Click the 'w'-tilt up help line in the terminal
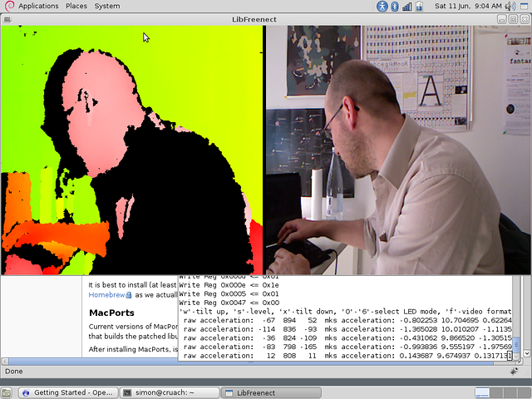 tap(345, 312)
